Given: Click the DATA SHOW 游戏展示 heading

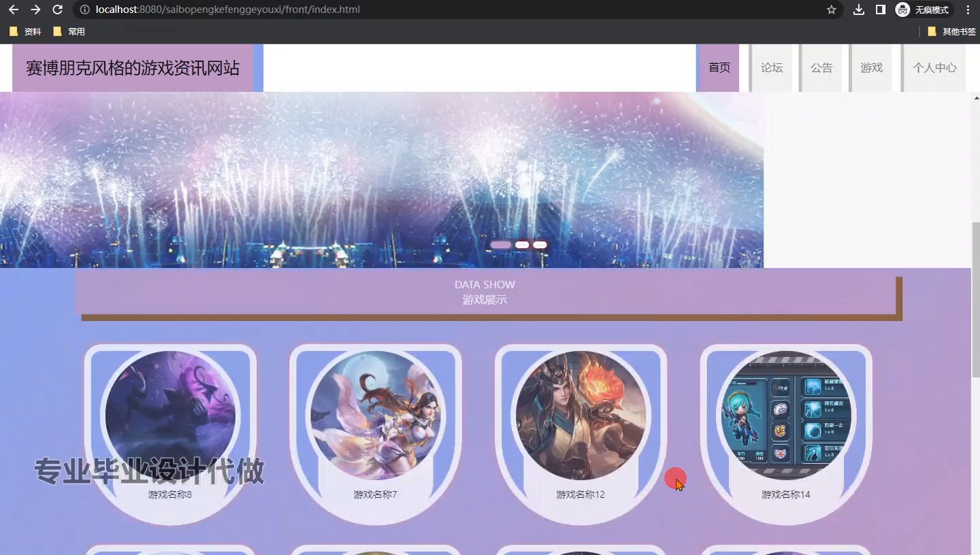Looking at the screenshot, I should coord(485,292).
